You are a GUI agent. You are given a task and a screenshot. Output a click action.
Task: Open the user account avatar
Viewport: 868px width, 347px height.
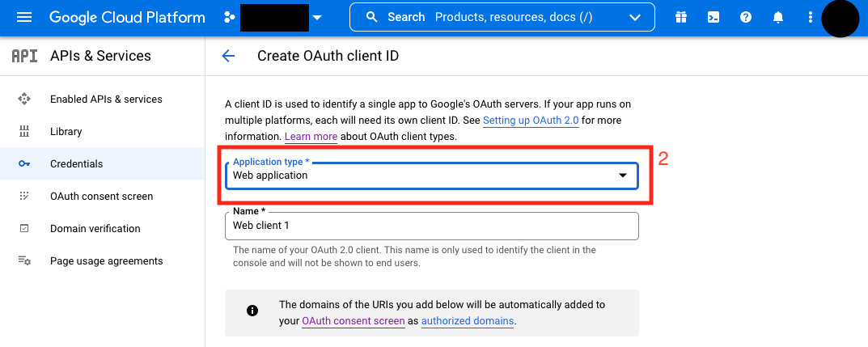[x=840, y=19]
